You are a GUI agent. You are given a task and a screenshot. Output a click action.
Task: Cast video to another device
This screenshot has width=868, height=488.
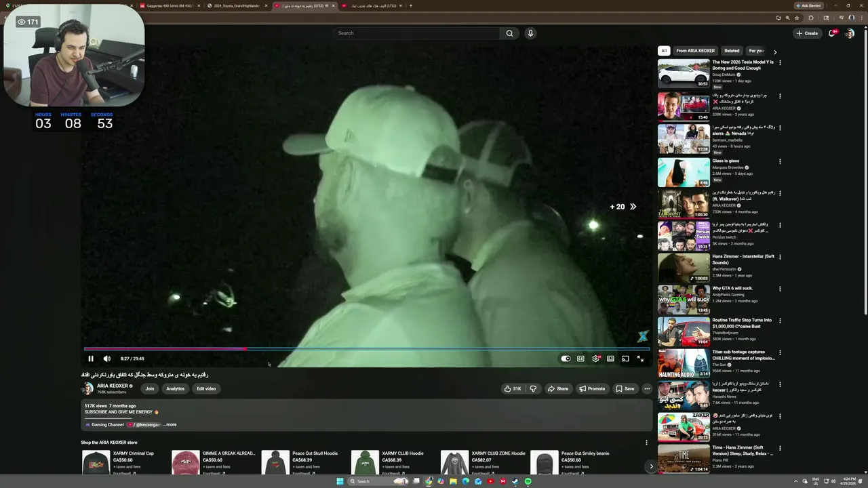click(625, 359)
